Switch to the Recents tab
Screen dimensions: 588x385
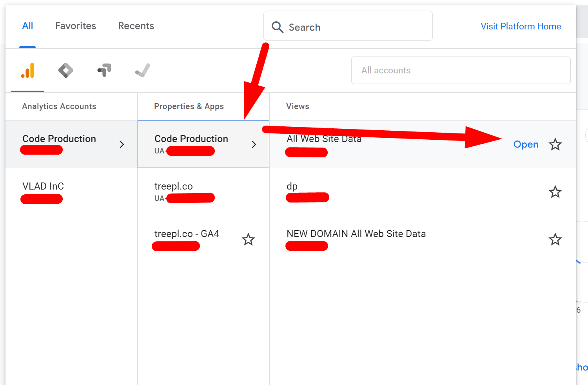click(x=136, y=26)
